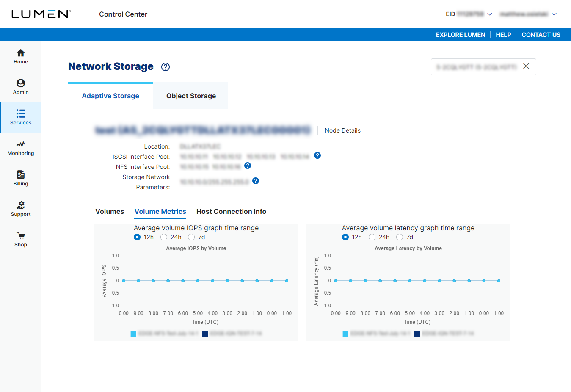The height and width of the screenshot is (392, 571).
Task: Click the Contact Us link
Action: click(541, 35)
